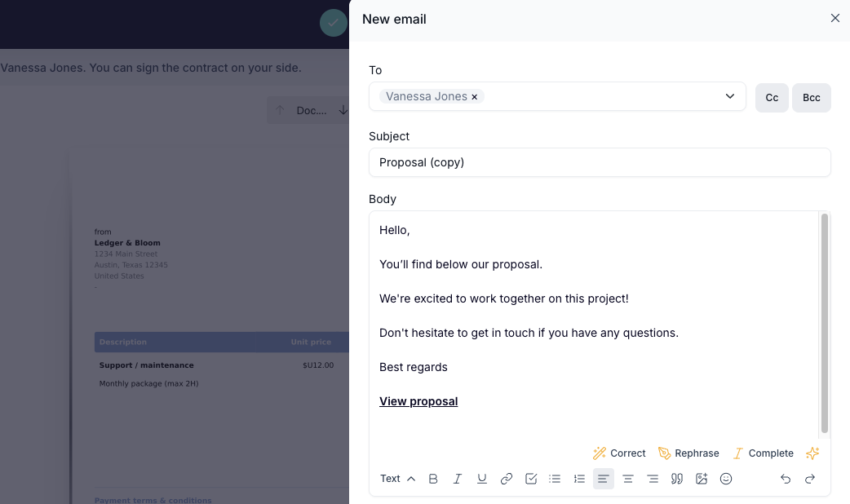The height and width of the screenshot is (504, 850).
Task: Center align the text
Action: point(628,479)
